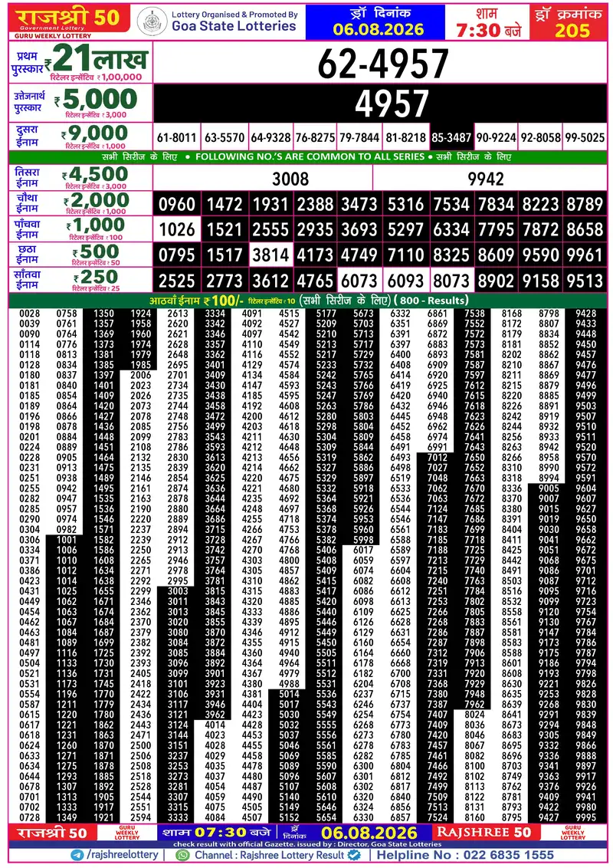This screenshot has height=868, width=613.
Task: Select fifth prize number 1026
Action: click(x=177, y=230)
